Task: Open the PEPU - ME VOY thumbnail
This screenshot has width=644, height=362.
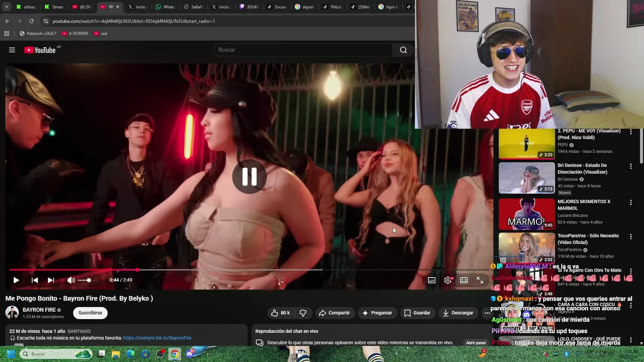Action: (526, 144)
